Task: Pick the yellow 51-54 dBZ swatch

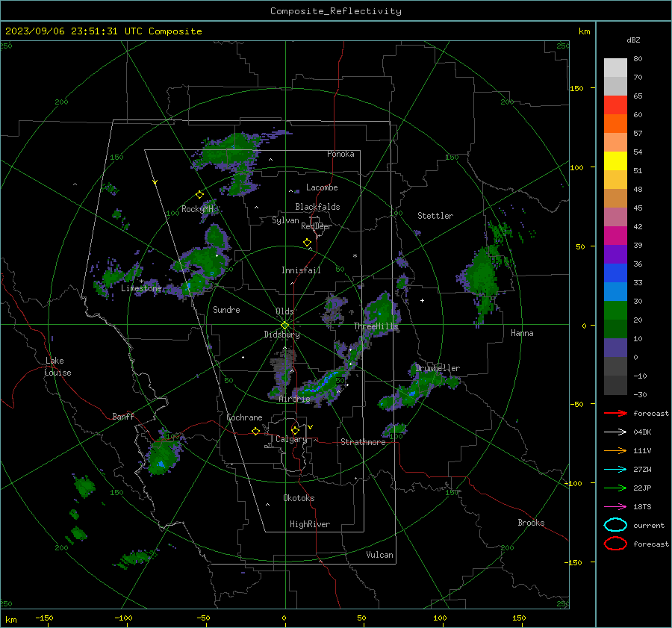Action: 615,161
